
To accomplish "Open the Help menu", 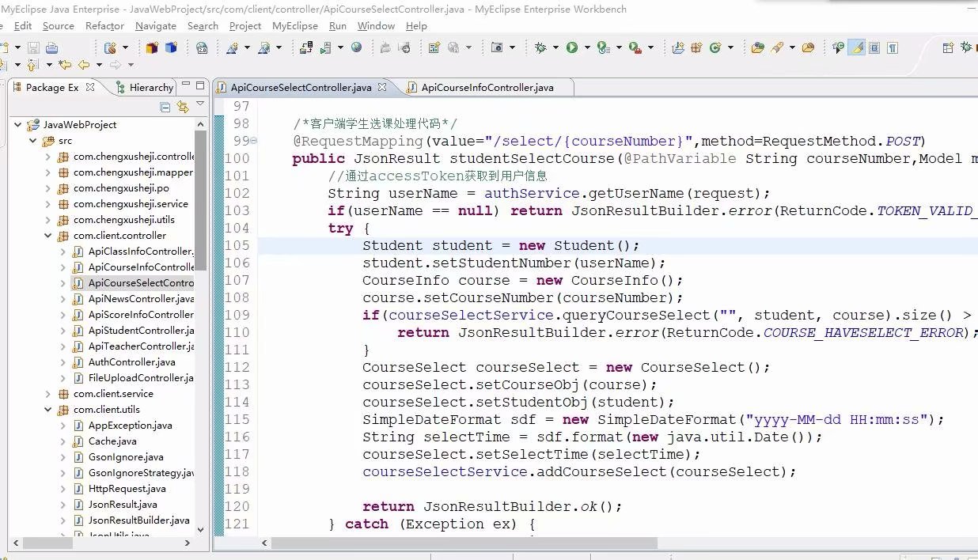I will click(416, 25).
